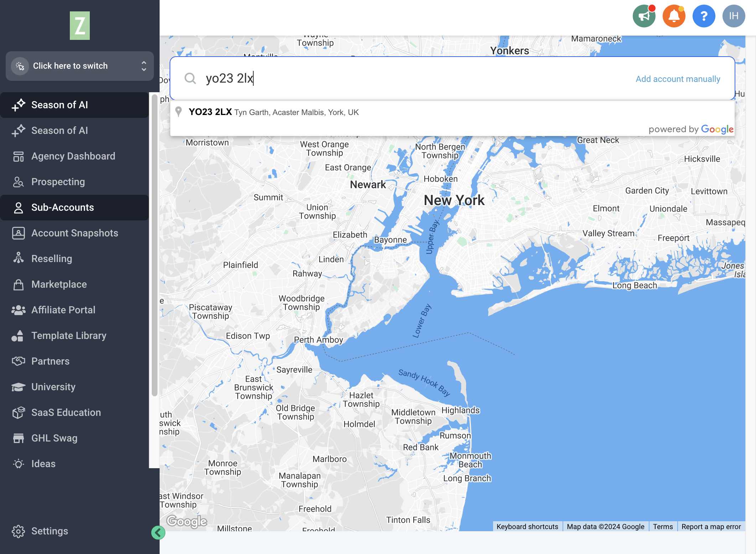The image size is (756, 554).
Task: Open SaaS Education
Action: point(74,413)
